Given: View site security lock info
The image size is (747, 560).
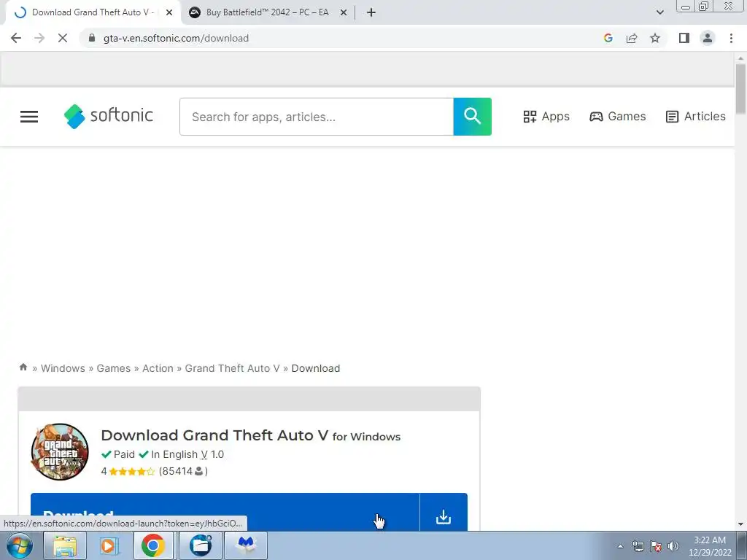Looking at the screenshot, I should pos(92,38).
